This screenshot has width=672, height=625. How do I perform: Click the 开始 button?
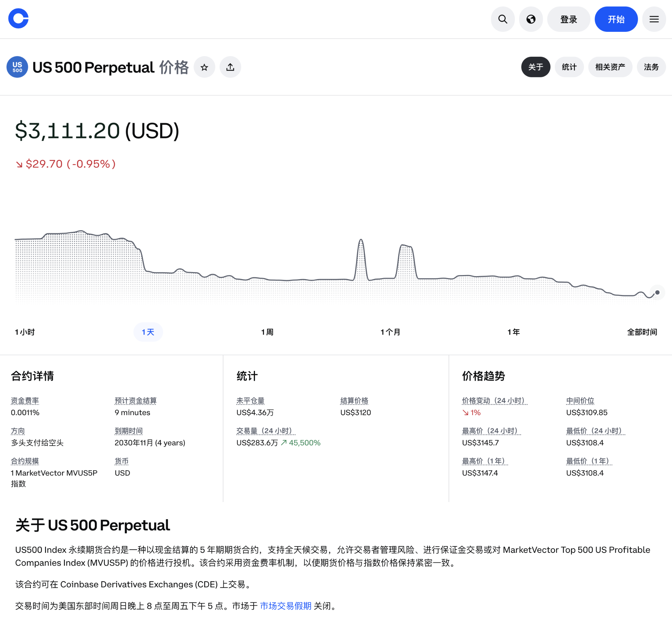coord(616,19)
